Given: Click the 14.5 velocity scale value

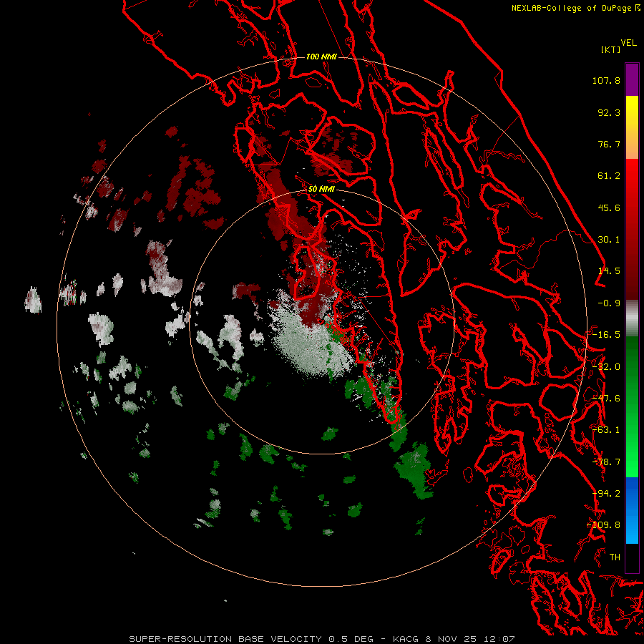Looking at the screenshot, I should (x=609, y=271).
